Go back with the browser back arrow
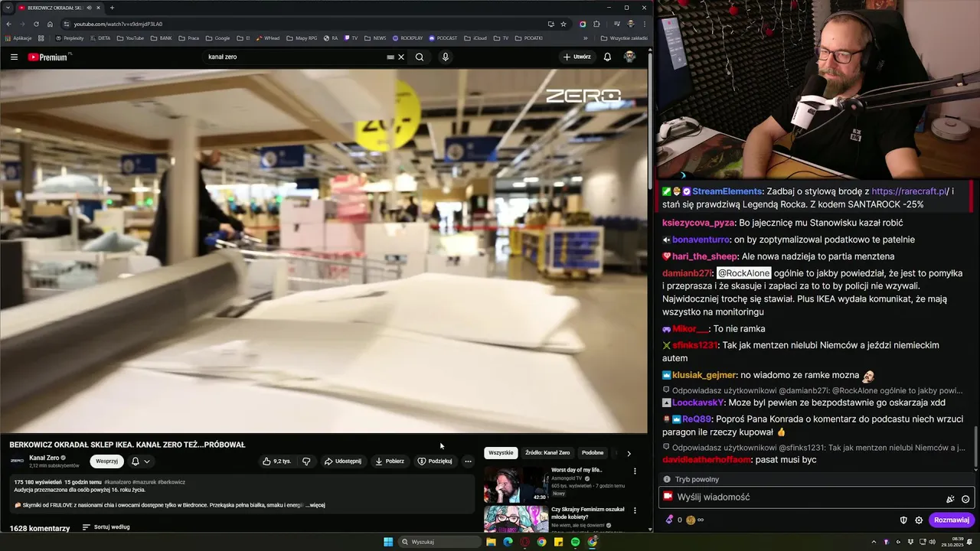The image size is (980, 551). click(x=9, y=24)
